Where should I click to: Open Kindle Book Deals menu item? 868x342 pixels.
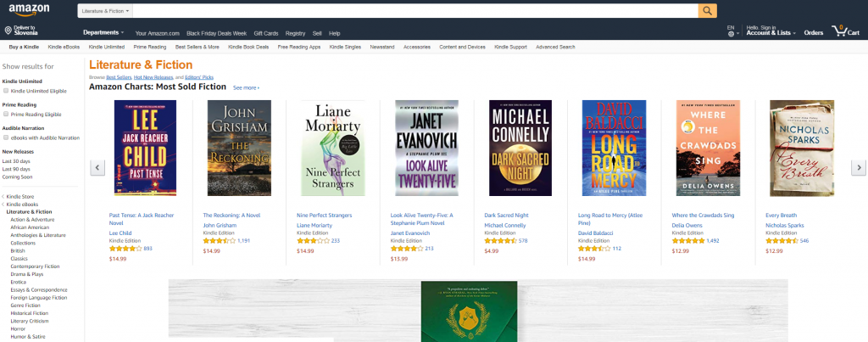click(x=248, y=48)
